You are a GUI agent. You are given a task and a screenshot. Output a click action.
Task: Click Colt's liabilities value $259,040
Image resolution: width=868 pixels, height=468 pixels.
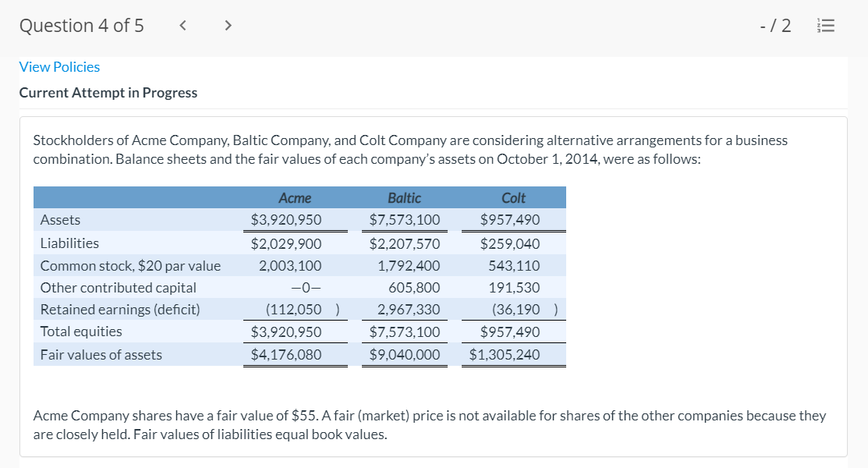click(x=510, y=243)
